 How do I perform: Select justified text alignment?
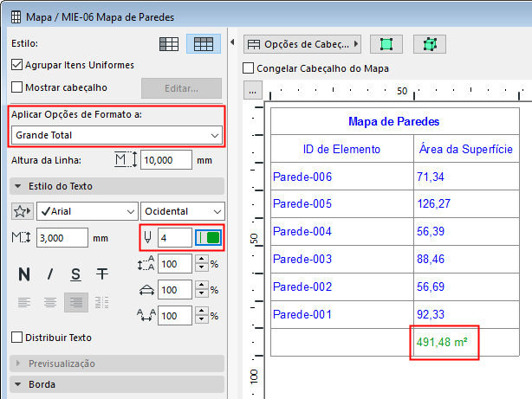pos(101,302)
